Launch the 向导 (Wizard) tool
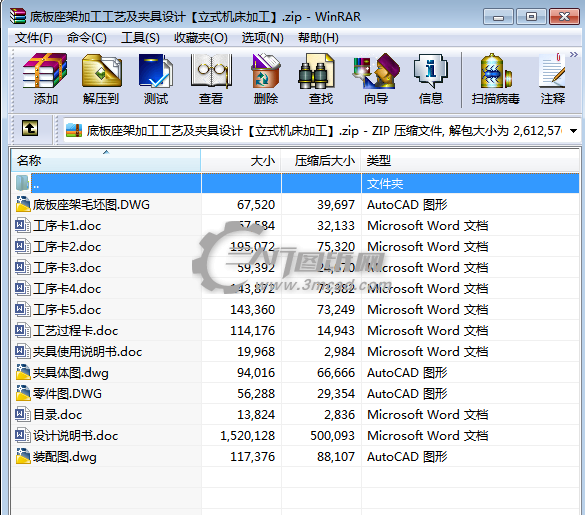The image size is (585, 515). coord(376,79)
